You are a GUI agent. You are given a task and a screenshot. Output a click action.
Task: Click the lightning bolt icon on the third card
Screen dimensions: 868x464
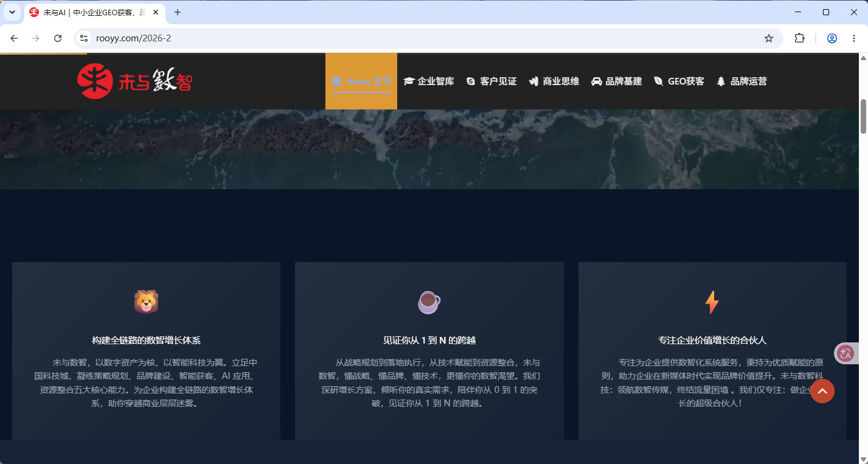click(x=712, y=302)
